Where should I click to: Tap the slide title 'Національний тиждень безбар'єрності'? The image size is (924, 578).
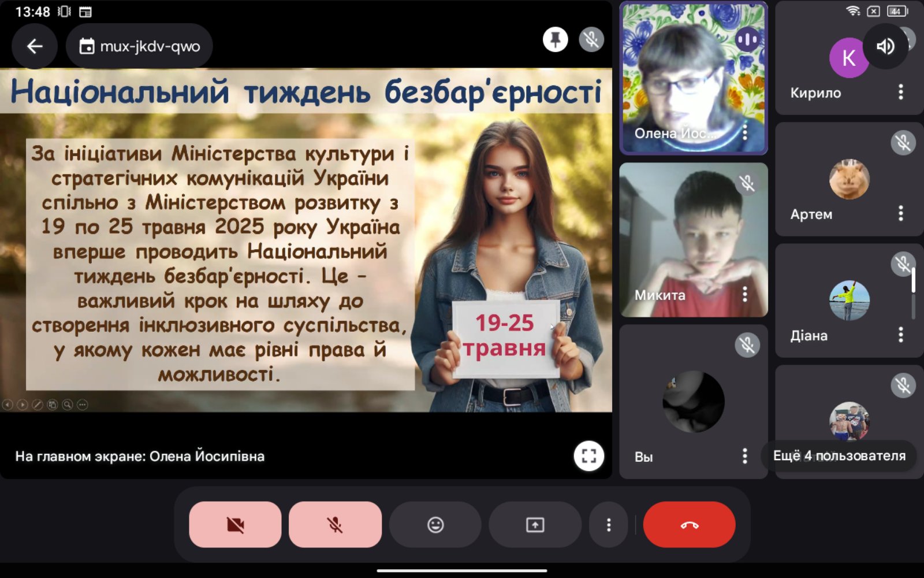coord(306,91)
